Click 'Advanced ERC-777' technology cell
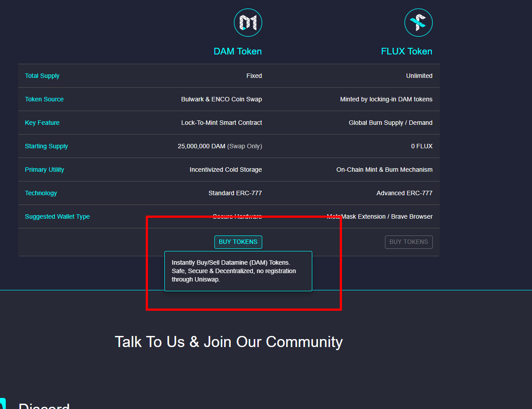Viewport: 532px width, 409px height. (x=404, y=193)
